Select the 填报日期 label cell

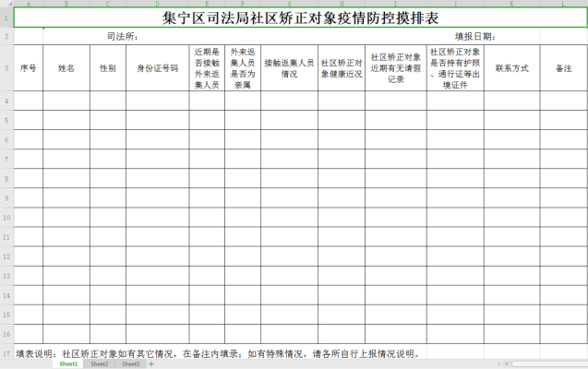click(475, 36)
